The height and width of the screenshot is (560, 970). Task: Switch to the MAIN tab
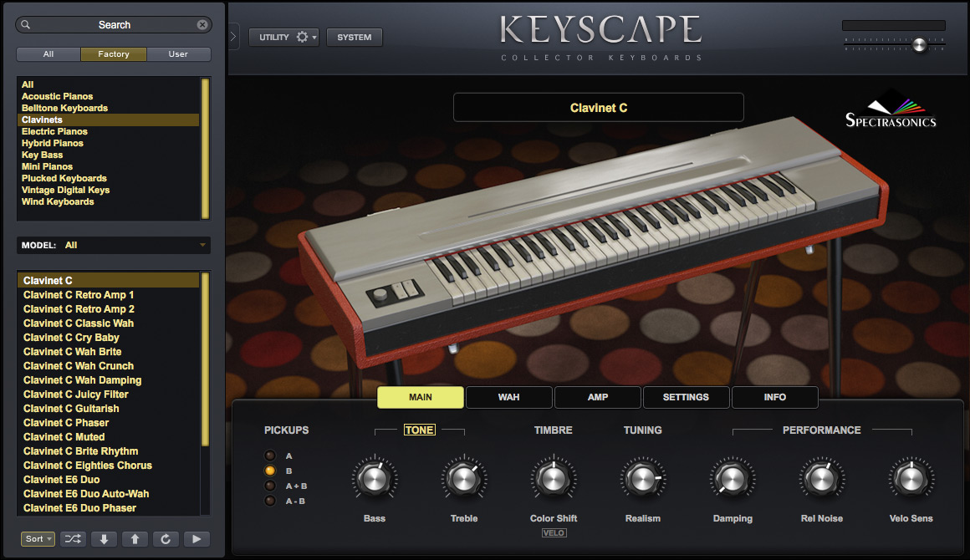coord(421,397)
